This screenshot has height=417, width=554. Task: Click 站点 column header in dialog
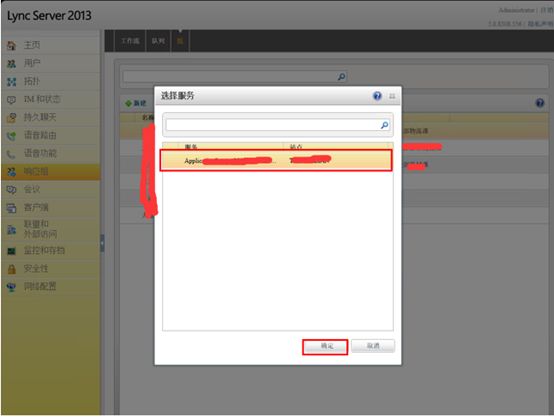(x=336, y=146)
